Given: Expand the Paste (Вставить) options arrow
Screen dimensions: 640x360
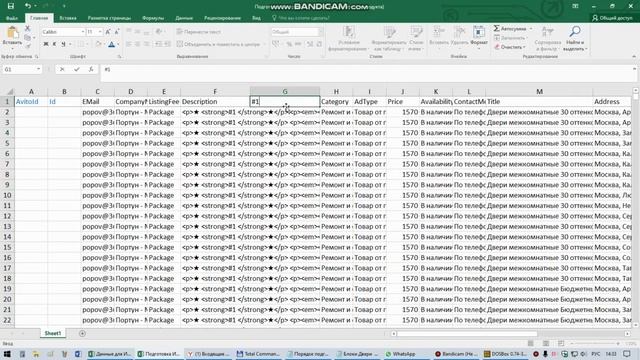Looking at the screenshot, I should [x=12, y=48].
